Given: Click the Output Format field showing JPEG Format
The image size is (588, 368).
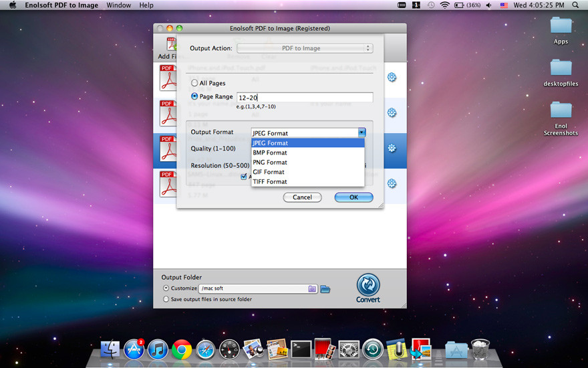Looking at the screenshot, I should coord(305,133).
